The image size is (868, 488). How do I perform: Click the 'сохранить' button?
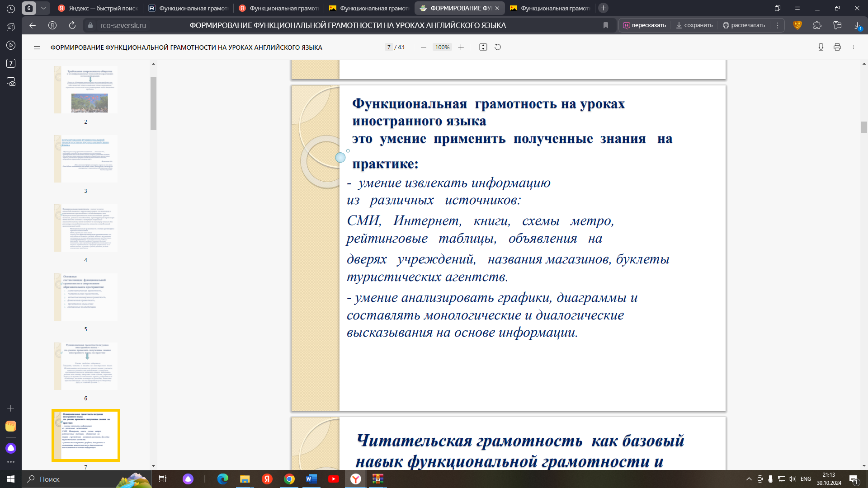point(694,25)
